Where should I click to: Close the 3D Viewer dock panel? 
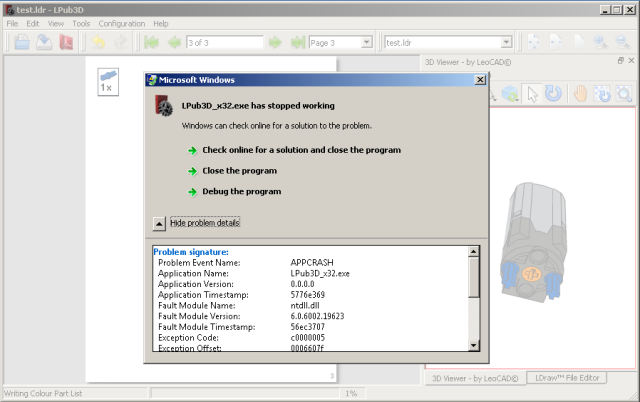631,60
